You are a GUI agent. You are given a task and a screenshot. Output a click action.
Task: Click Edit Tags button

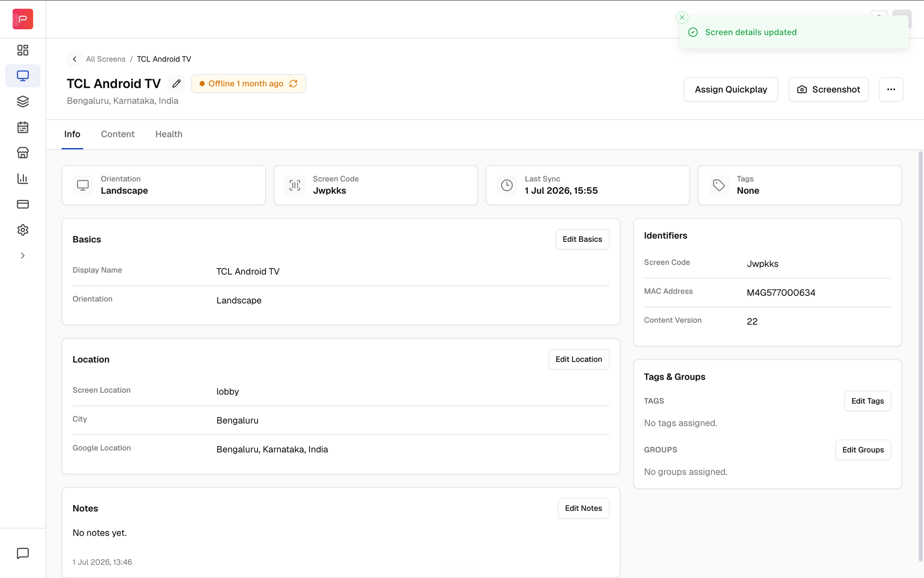click(867, 401)
